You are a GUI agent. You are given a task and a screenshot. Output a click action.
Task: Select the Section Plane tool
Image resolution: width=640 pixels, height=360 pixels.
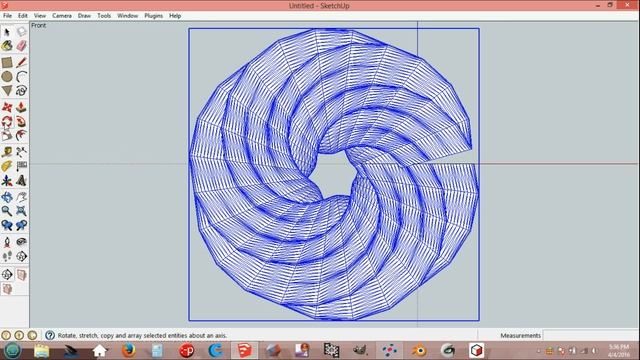coord(22,256)
